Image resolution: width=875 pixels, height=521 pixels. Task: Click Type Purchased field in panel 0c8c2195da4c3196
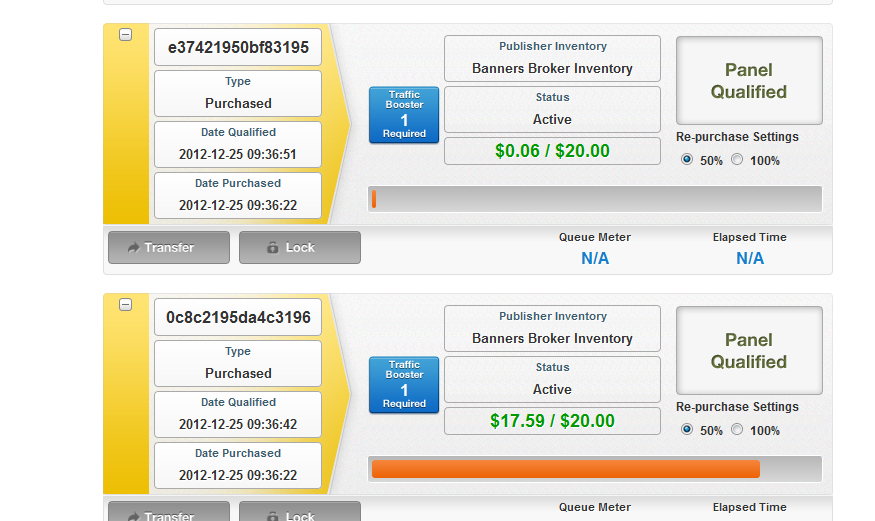[x=238, y=364]
